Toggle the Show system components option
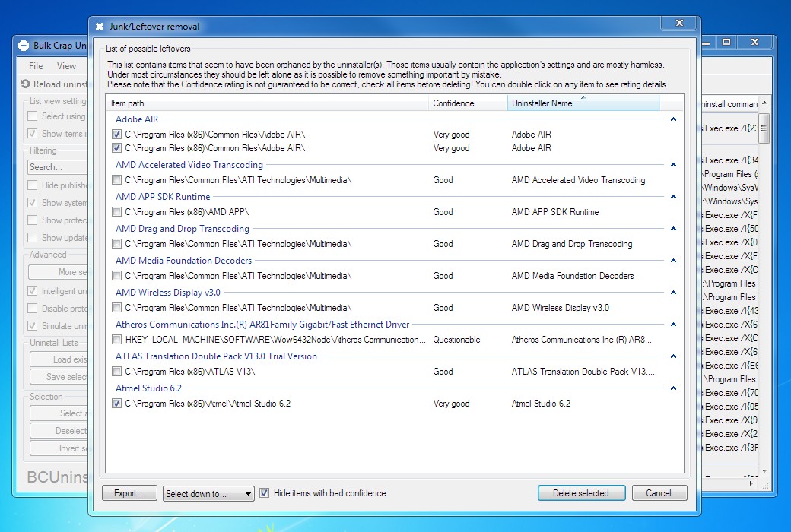Viewport: 791px width, 532px height. click(33, 203)
